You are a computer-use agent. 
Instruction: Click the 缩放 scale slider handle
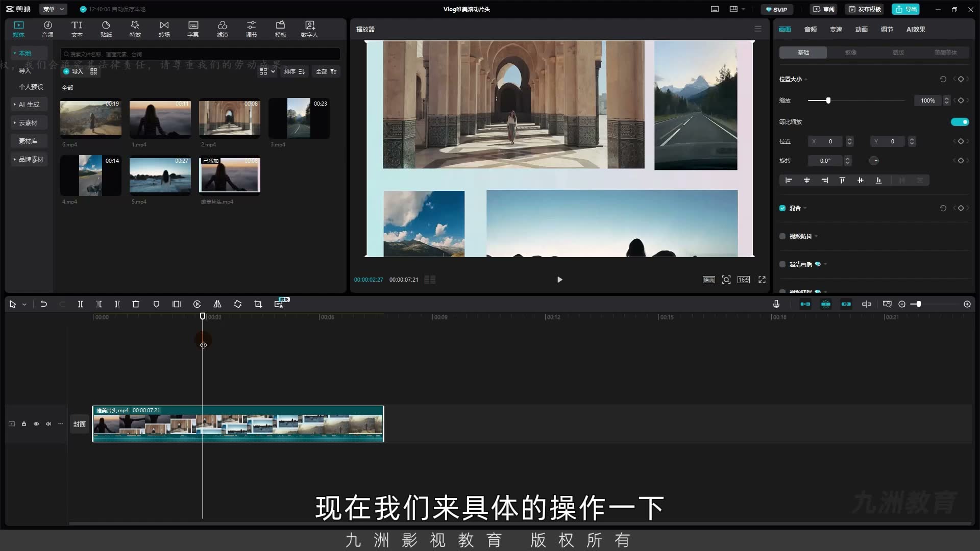click(x=828, y=101)
